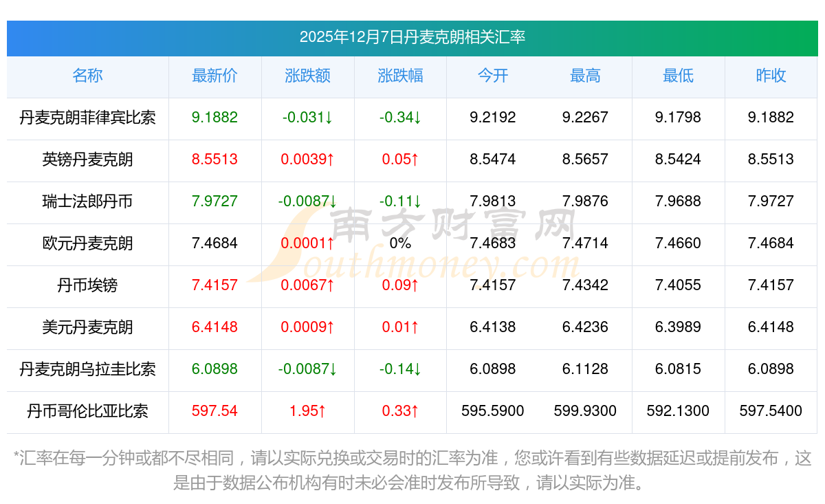Click the change percent -0.11↓
Image resolution: width=825 pixels, height=504 pixels.
point(400,201)
